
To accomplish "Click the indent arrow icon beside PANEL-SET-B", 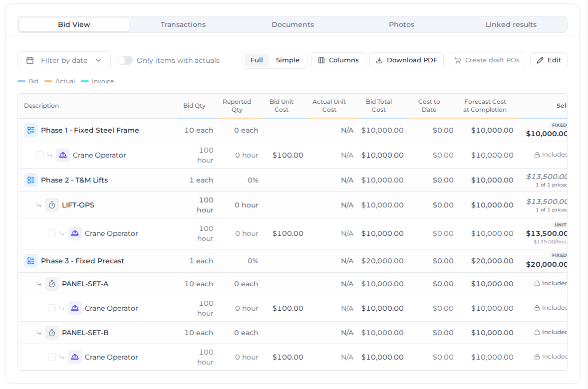I will 38,333.
